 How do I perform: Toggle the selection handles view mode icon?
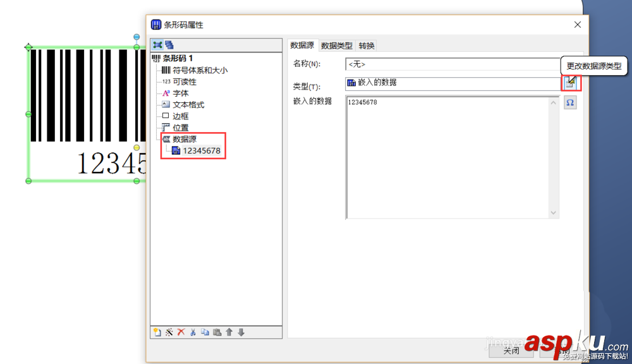tap(157, 44)
